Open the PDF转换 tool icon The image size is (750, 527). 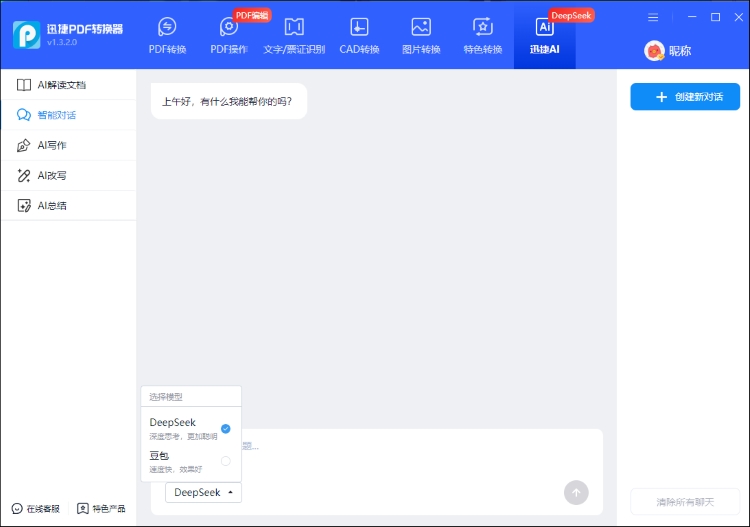pyautogui.click(x=167, y=27)
